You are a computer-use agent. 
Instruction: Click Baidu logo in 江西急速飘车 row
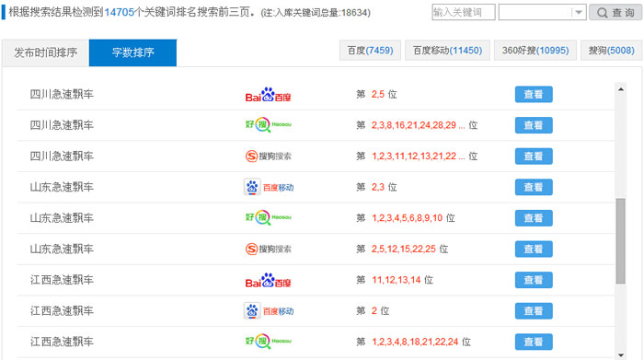pos(269,280)
